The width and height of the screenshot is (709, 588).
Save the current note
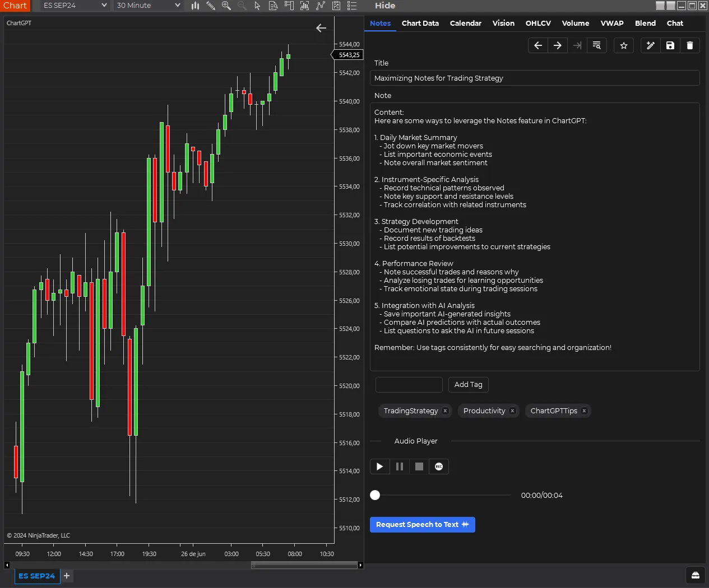pos(670,45)
